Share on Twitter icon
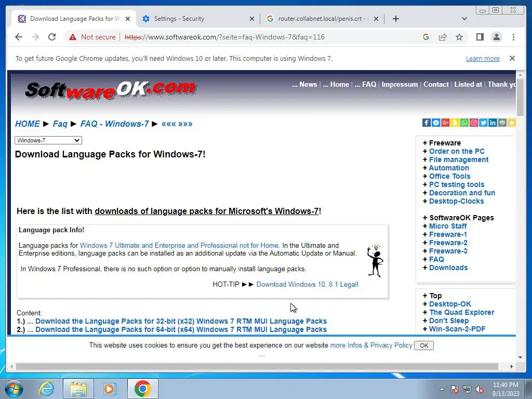 (484, 123)
